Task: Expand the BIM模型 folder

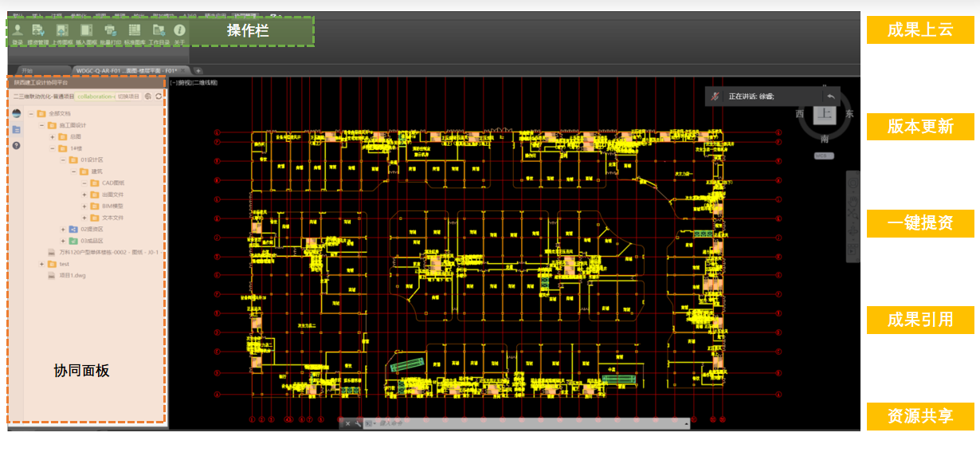Action: click(x=84, y=206)
